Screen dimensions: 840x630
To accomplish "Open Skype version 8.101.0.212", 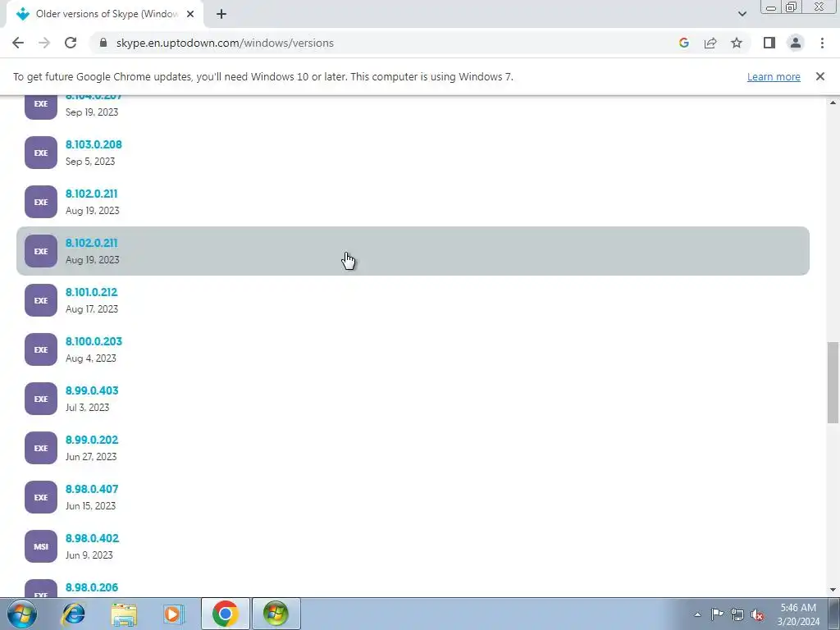I will pyautogui.click(x=91, y=293).
